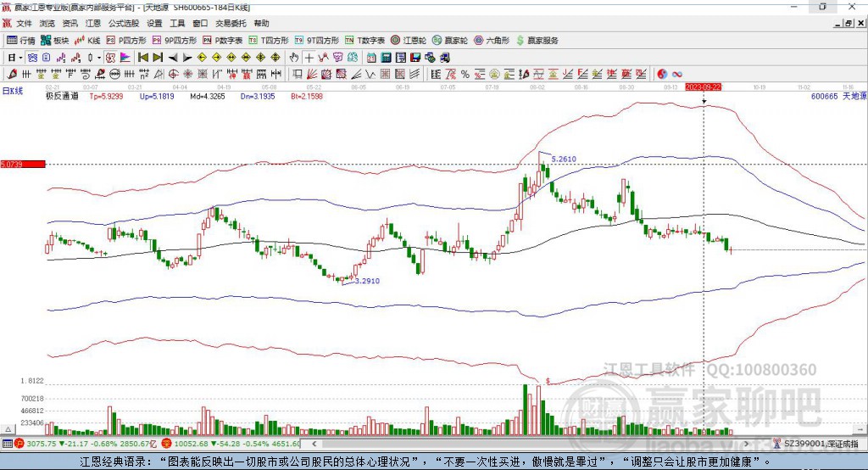Click the 日K线 label
Screen dimensions: 868x470
point(13,91)
